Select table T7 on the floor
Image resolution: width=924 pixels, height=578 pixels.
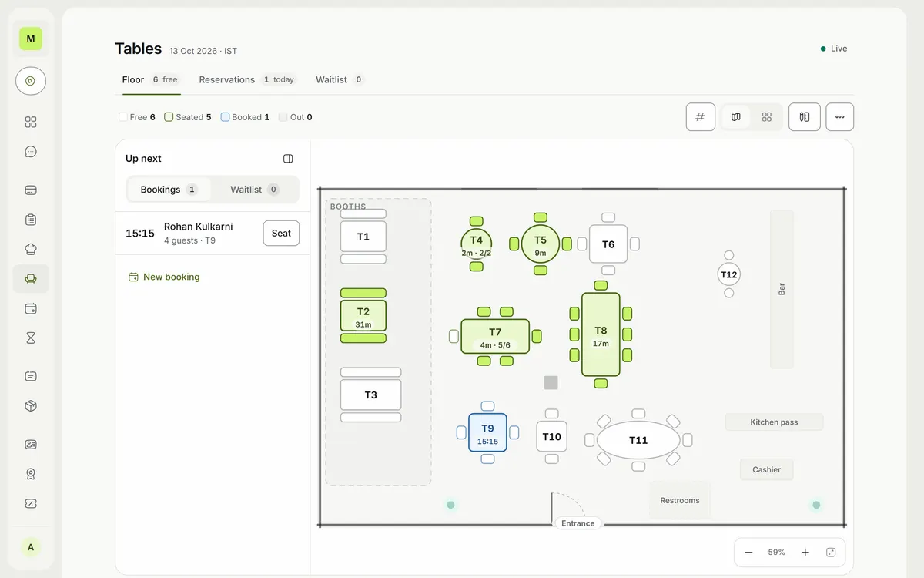(x=495, y=337)
